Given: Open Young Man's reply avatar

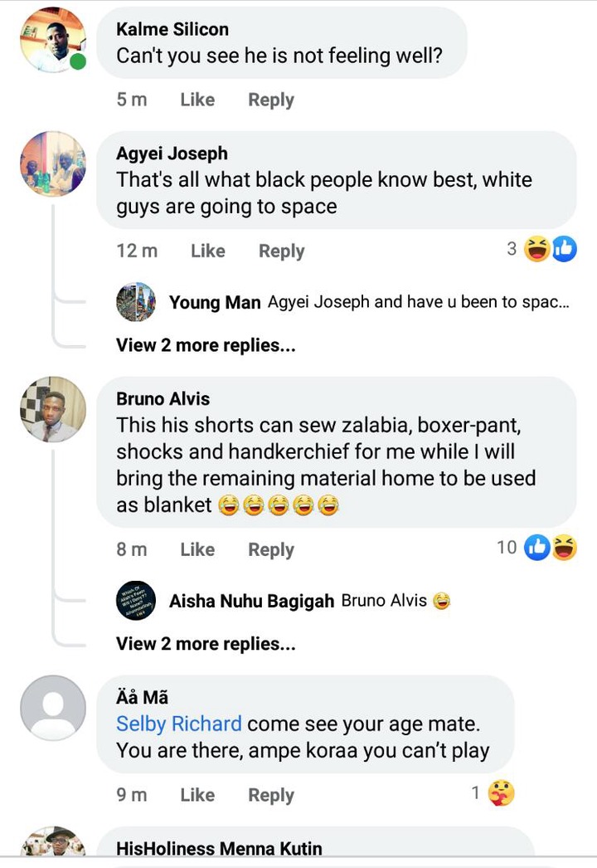Looking at the screenshot, I should [136, 302].
